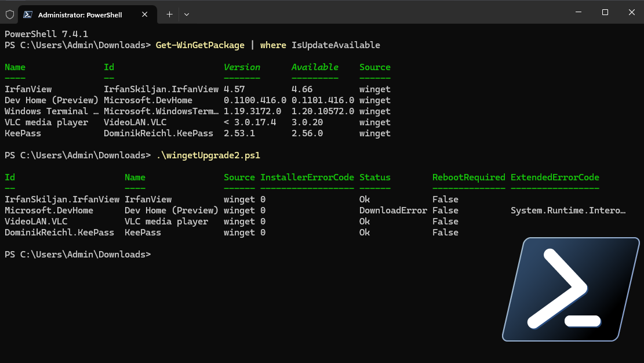Click Windows Terminal … name cell
The height and width of the screenshot is (363, 644).
[x=52, y=111]
